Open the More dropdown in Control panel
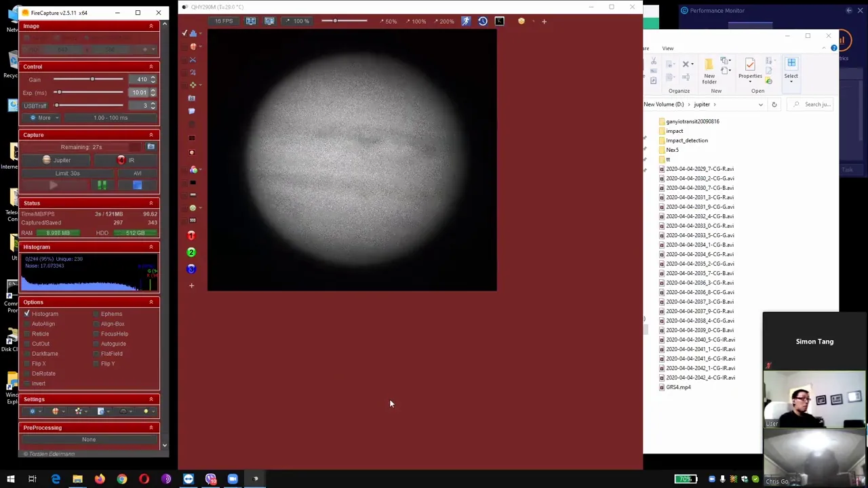This screenshot has width=868, height=488. click(44, 118)
